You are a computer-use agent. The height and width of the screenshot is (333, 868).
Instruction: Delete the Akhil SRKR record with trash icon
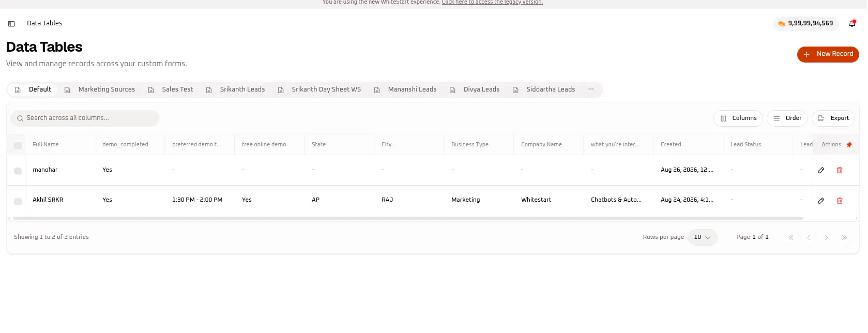840,200
